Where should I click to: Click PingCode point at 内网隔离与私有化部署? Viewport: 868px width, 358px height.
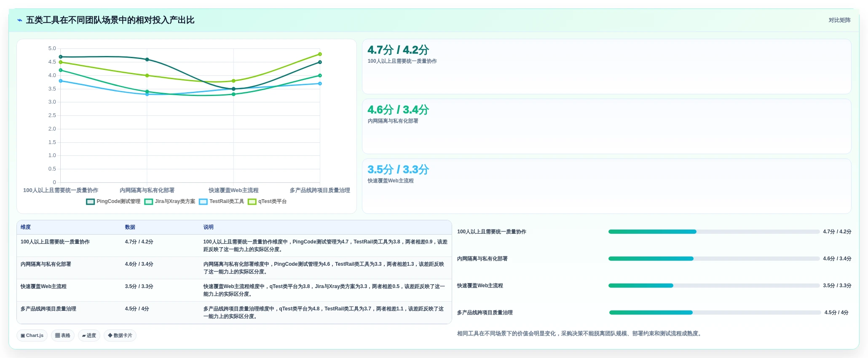147,59
